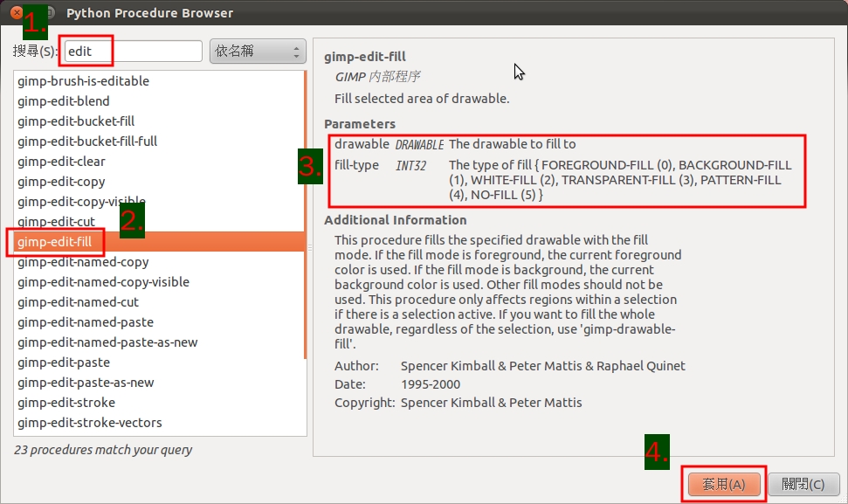Screen dimensions: 848x504
Task: Click the "23 procedures match your query" status
Action: [103, 450]
